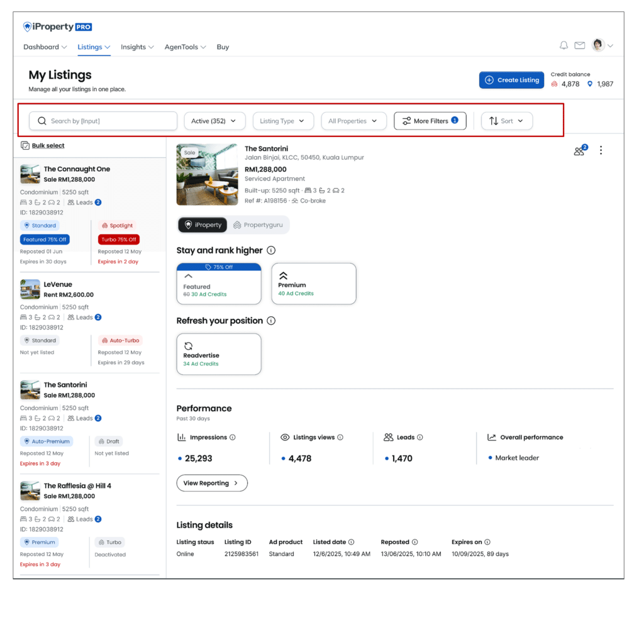644x644 pixels.
Task: Click the Create Listing button
Action: click(511, 80)
